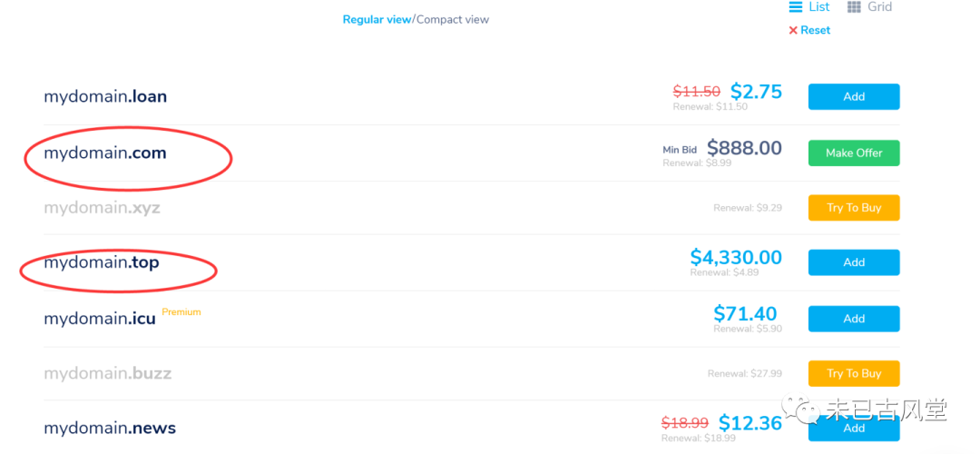Open the mydomain.top domain name
The height and width of the screenshot is (454, 980).
click(102, 263)
